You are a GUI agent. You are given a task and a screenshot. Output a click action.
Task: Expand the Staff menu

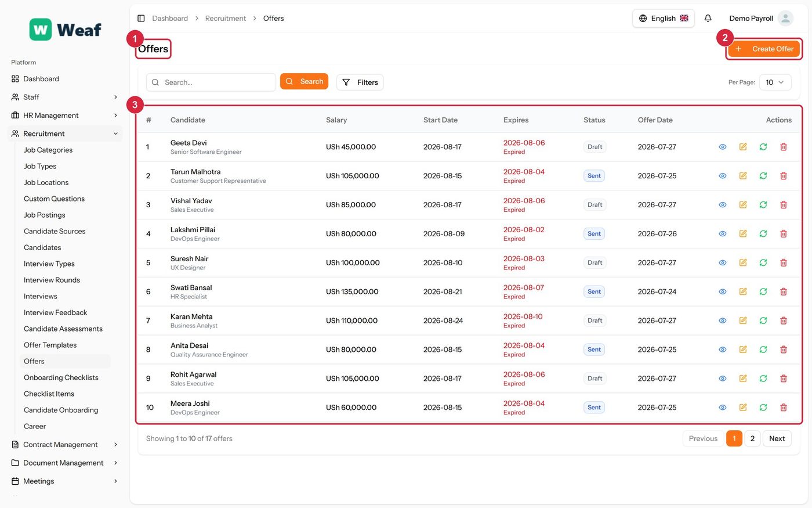65,97
